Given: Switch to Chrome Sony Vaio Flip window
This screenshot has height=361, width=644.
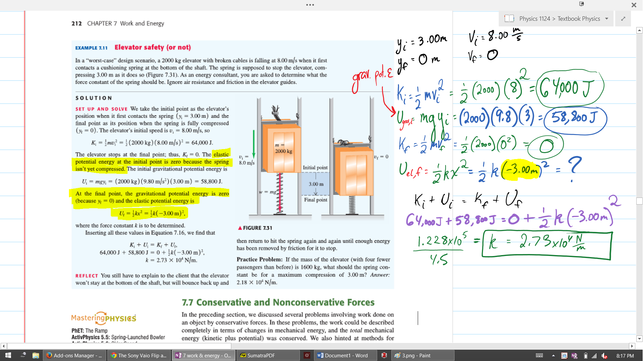Looking at the screenshot, I should [139, 355].
